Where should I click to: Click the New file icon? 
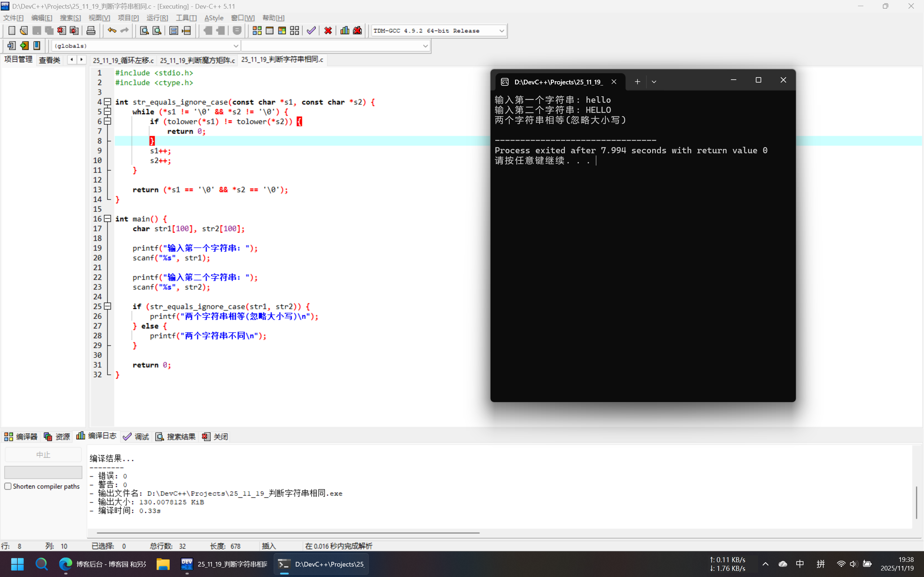[x=12, y=31]
